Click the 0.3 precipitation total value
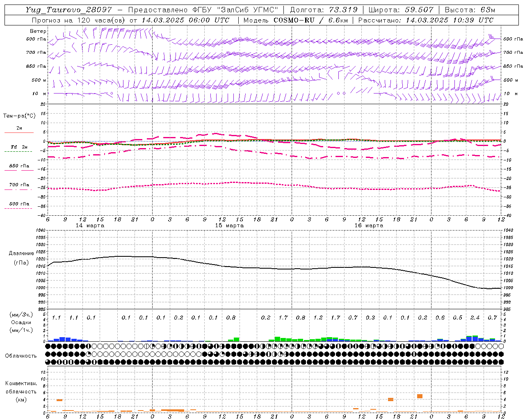This screenshot has width=525, height=420. coord(370,318)
